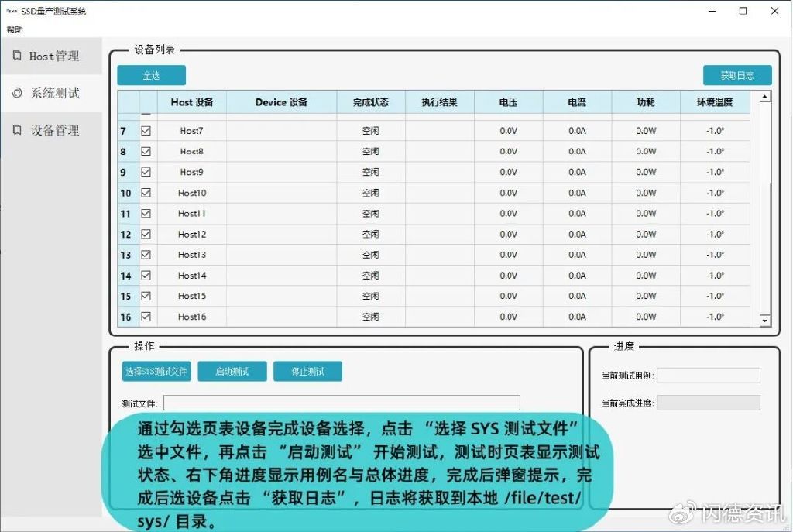Click the 全选 select-all button

click(x=151, y=75)
